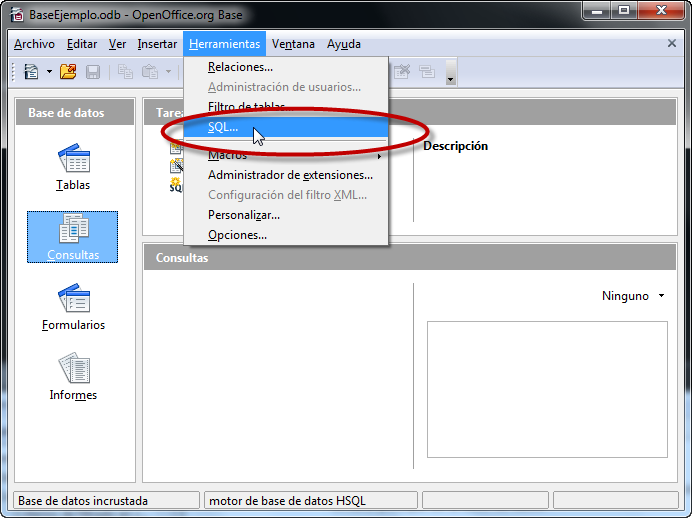
Task: Select Consultas in Base de datos panel
Action: pyautogui.click(x=73, y=237)
